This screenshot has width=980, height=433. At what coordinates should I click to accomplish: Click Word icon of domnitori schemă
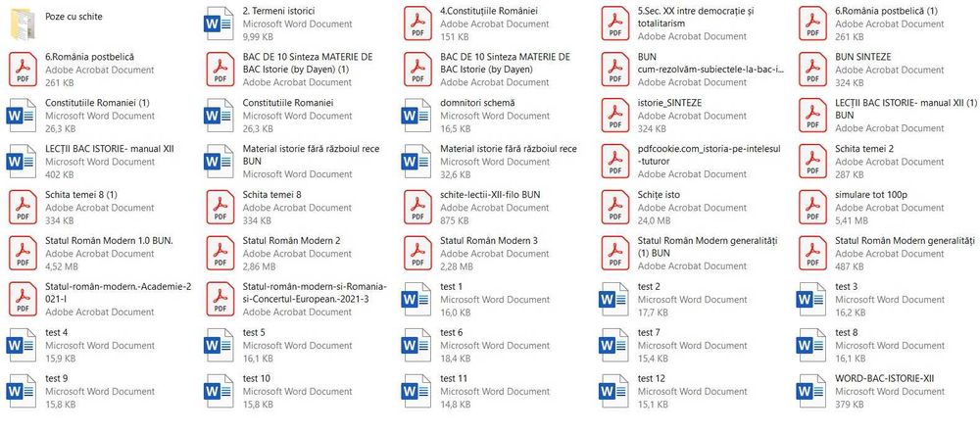416,116
